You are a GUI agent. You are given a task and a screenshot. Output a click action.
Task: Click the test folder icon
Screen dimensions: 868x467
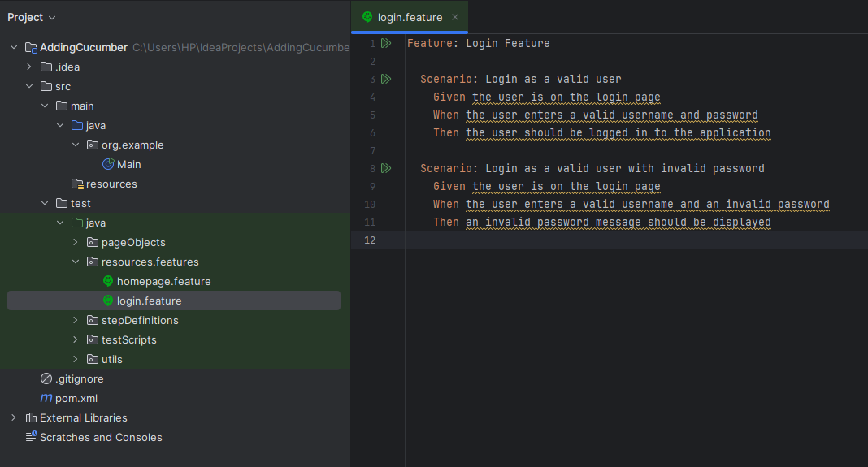pyautogui.click(x=62, y=203)
